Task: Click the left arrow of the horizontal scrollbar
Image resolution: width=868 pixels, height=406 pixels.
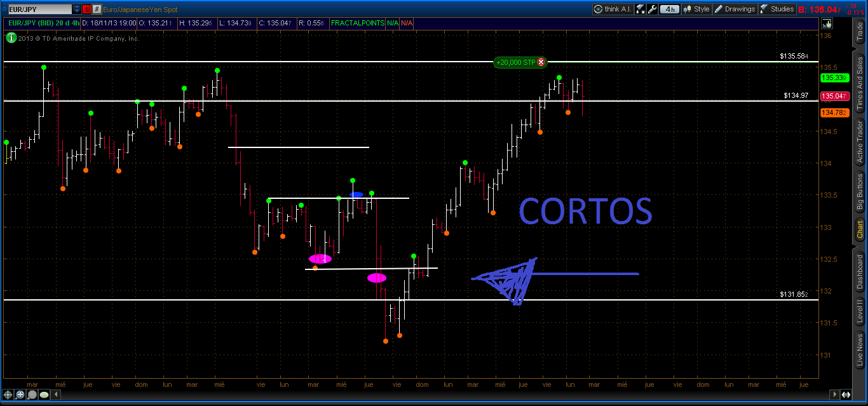Action: pos(55,395)
